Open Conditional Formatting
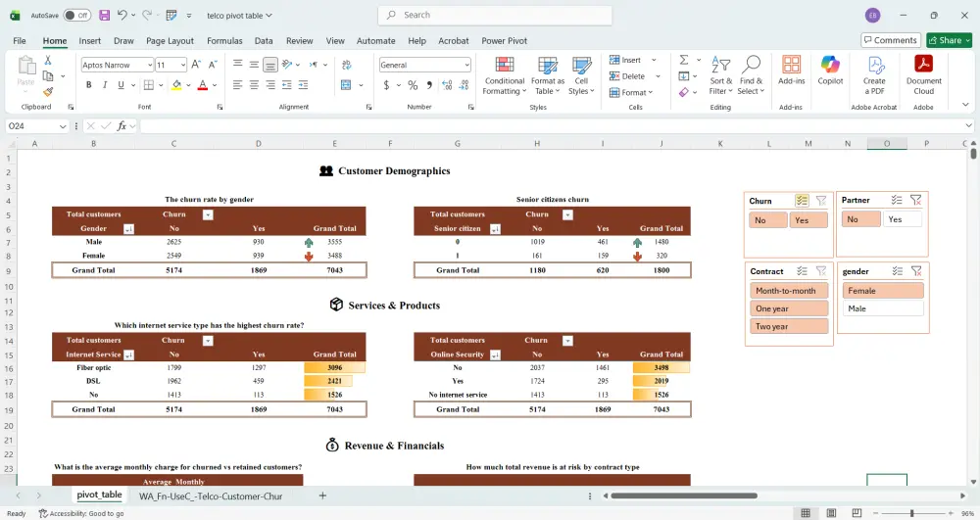Viewport: 980px width, 520px height. click(505, 75)
